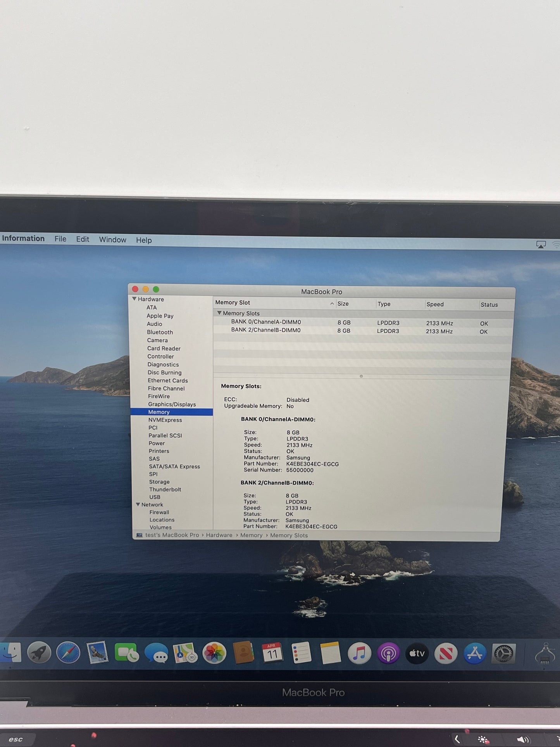Open the System Information app menu

pos(22,238)
